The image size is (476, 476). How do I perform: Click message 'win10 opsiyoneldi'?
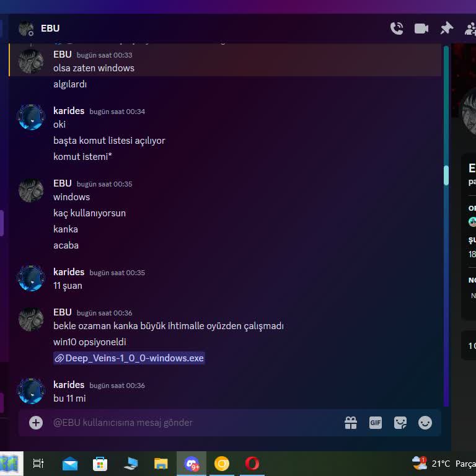tap(89, 342)
